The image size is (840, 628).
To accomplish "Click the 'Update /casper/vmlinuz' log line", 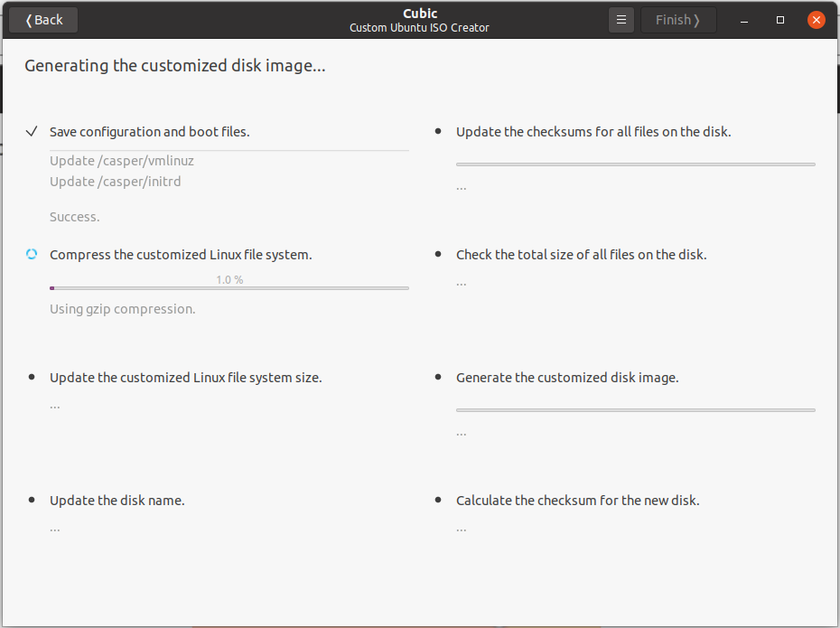I will (122, 161).
